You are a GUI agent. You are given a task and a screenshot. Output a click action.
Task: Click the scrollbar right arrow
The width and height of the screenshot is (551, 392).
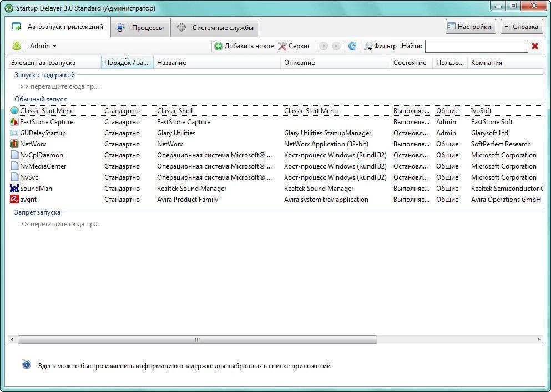coord(538,340)
